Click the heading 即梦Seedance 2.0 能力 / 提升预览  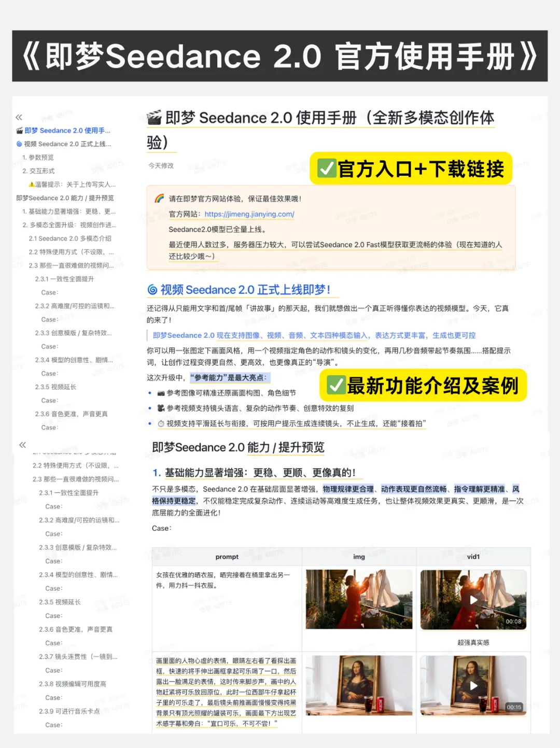(238, 447)
